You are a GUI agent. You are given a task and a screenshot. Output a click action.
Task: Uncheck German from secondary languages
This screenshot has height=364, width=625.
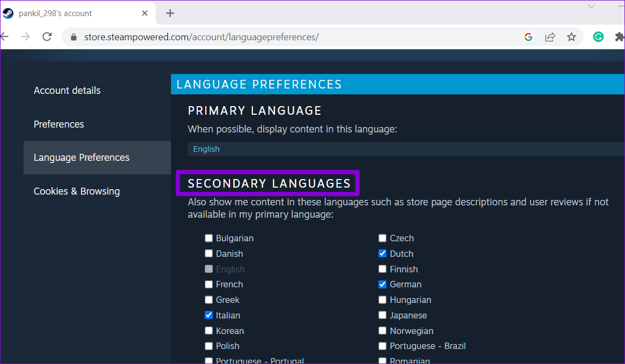click(382, 284)
